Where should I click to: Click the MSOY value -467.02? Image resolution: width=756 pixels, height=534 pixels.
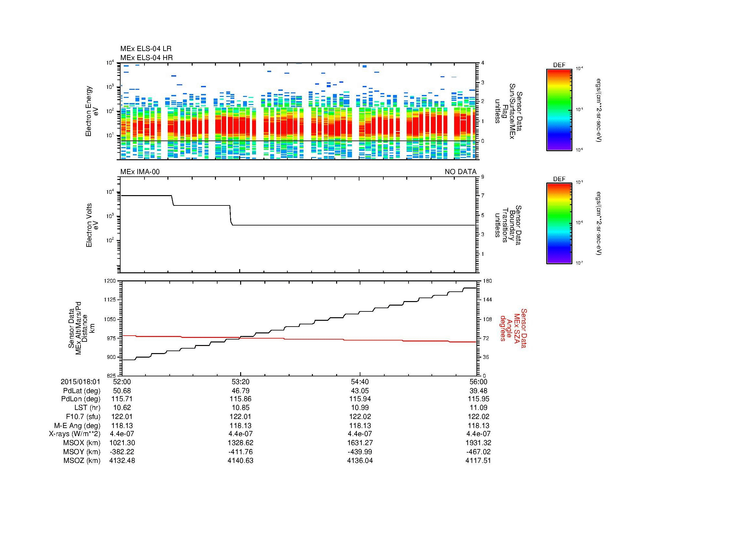click(478, 452)
